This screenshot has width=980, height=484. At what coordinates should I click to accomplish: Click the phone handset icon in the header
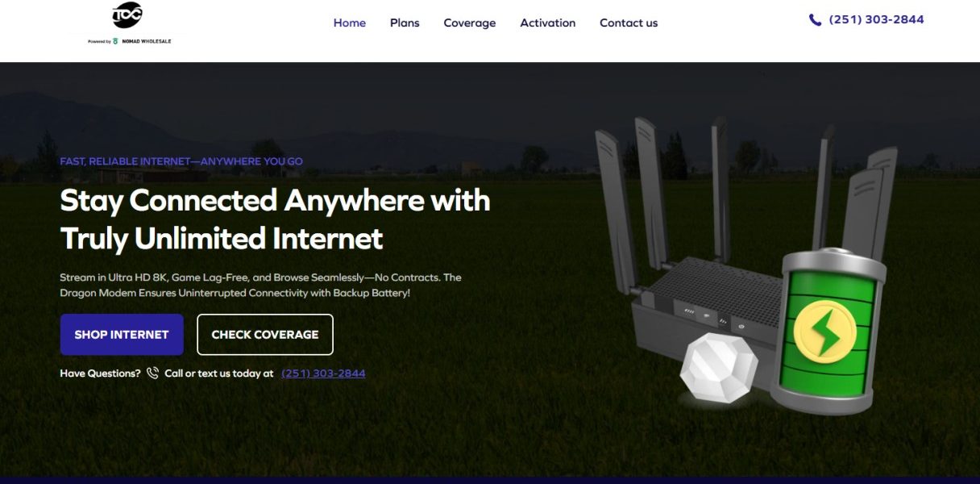pos(815,20)
